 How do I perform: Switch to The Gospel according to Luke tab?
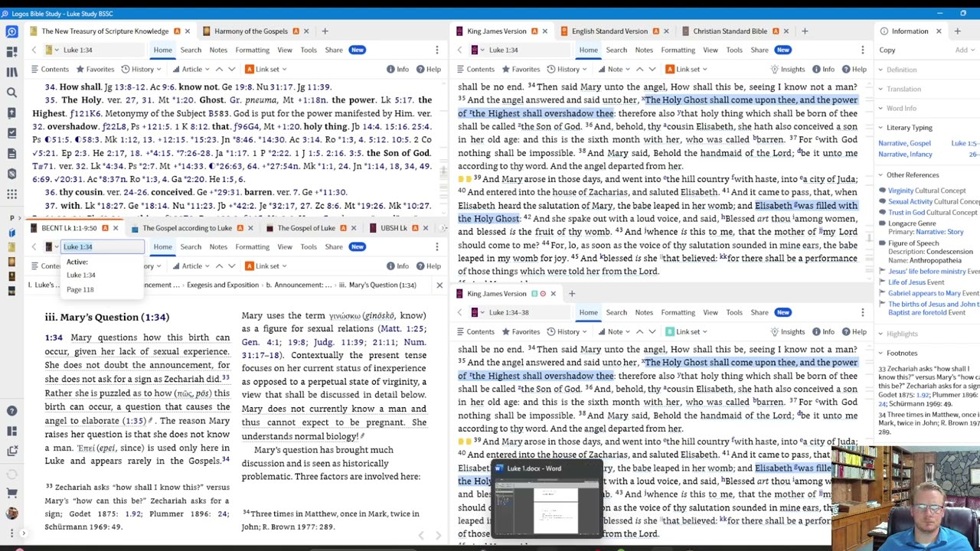click(x=187, y=228)
